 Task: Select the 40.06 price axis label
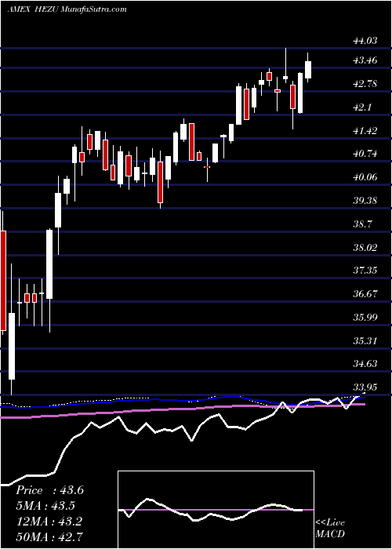(x=365, y=177)
